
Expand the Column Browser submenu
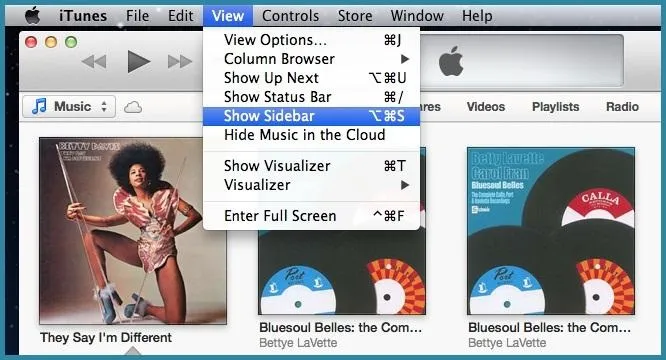311,59
